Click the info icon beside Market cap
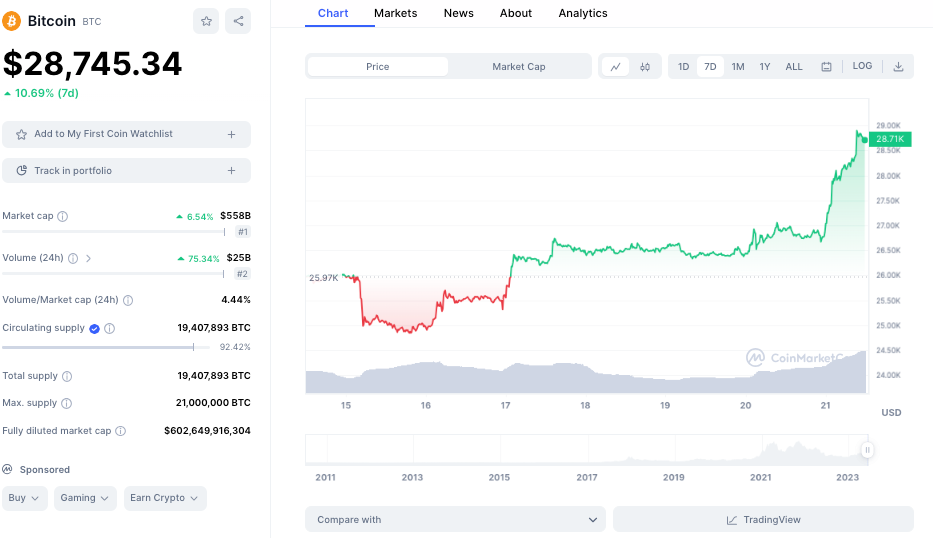This screenshot has height=538, width=933. [x=63, y=216]
